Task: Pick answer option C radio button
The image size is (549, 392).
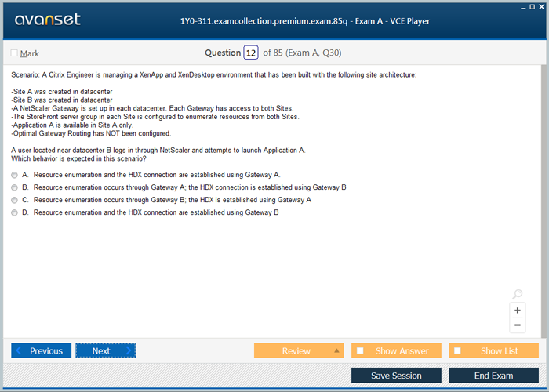Action: point(15,200)
